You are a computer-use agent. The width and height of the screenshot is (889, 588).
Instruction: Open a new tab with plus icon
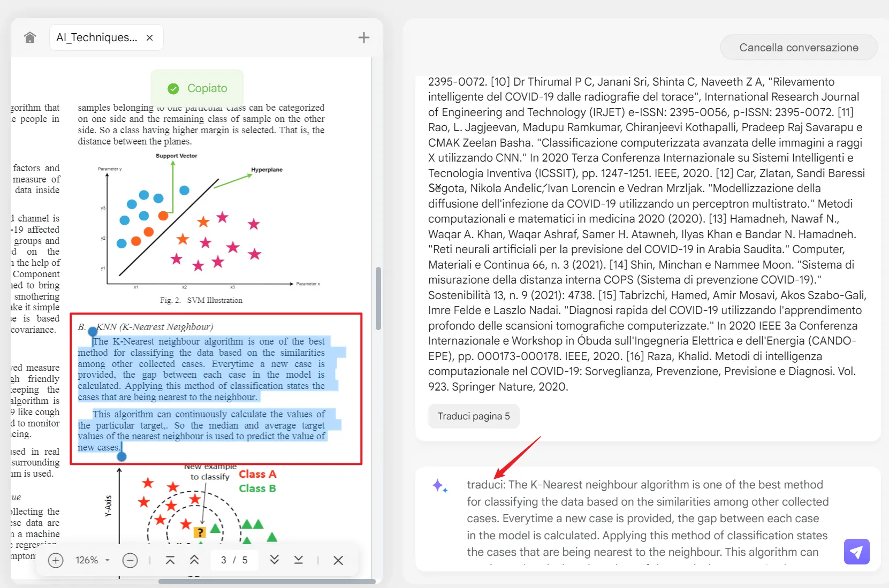[364, 37]
